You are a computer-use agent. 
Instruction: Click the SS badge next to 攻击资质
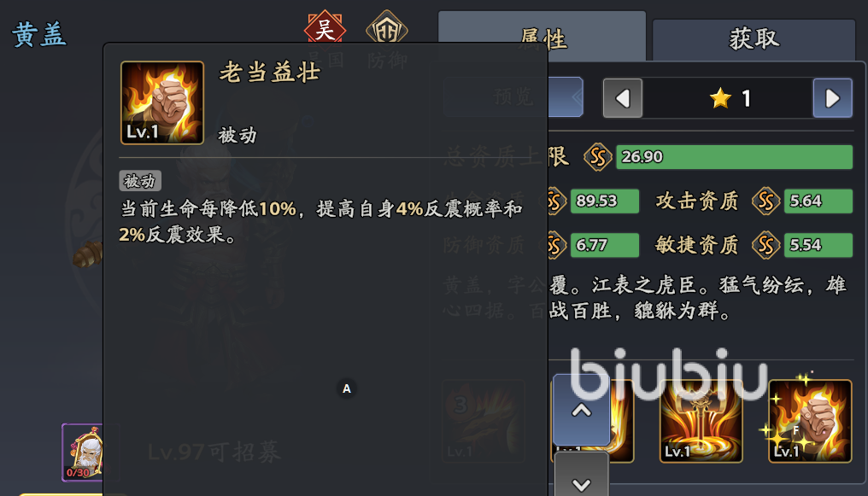point(766,201)
